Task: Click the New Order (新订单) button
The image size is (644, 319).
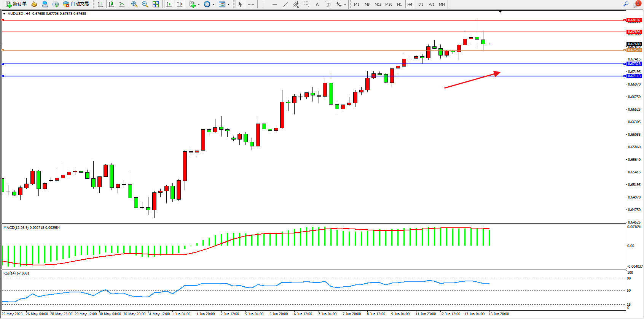Action: coord(16,4)
